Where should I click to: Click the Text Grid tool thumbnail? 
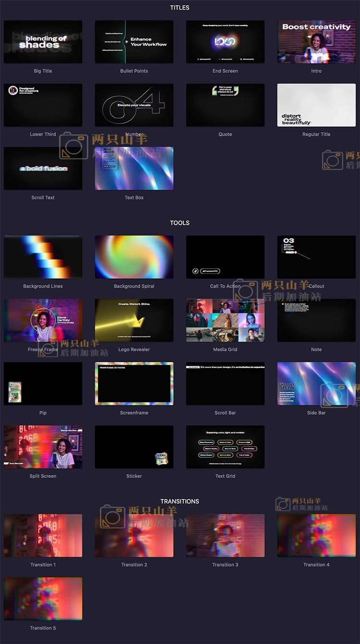click(x=225, y=447)
